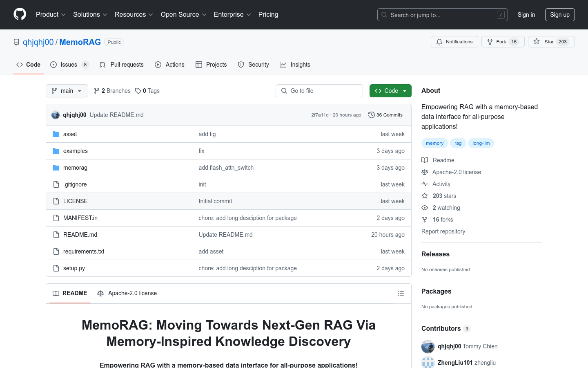Open the Issues tab

tap(69, 65)
